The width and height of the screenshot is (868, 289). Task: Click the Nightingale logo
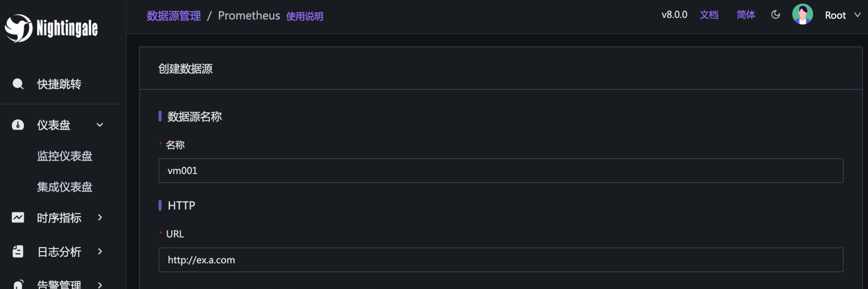point(51,28)
